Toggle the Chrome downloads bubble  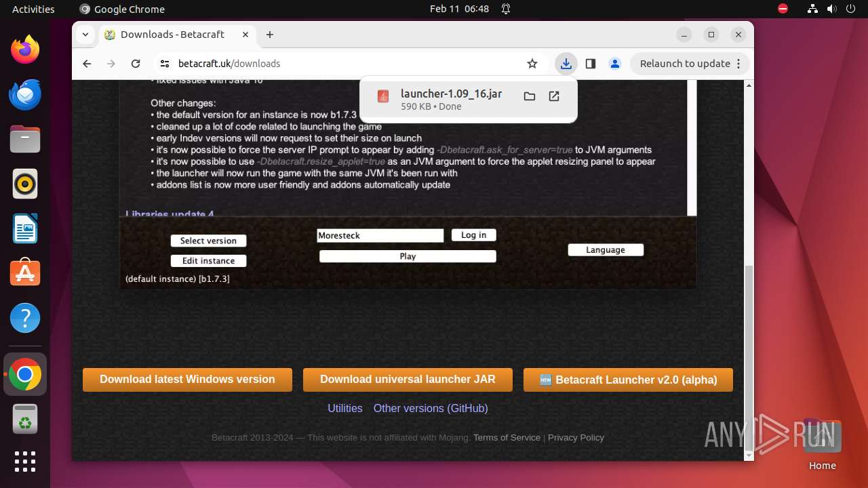pos(566,64)
